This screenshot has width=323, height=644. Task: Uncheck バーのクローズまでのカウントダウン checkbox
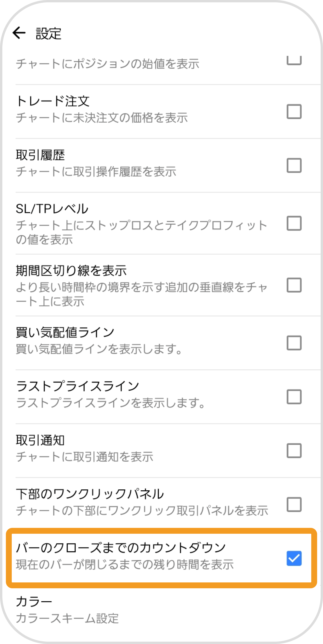pyautogui.click(x=294, y=558)
